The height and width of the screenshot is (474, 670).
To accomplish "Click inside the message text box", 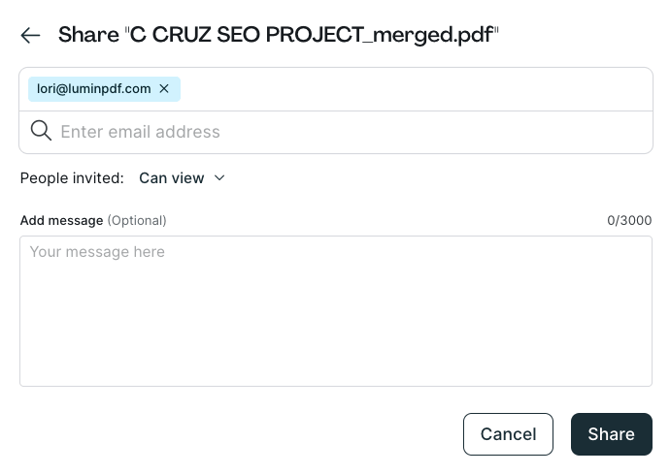I will 336,310.
